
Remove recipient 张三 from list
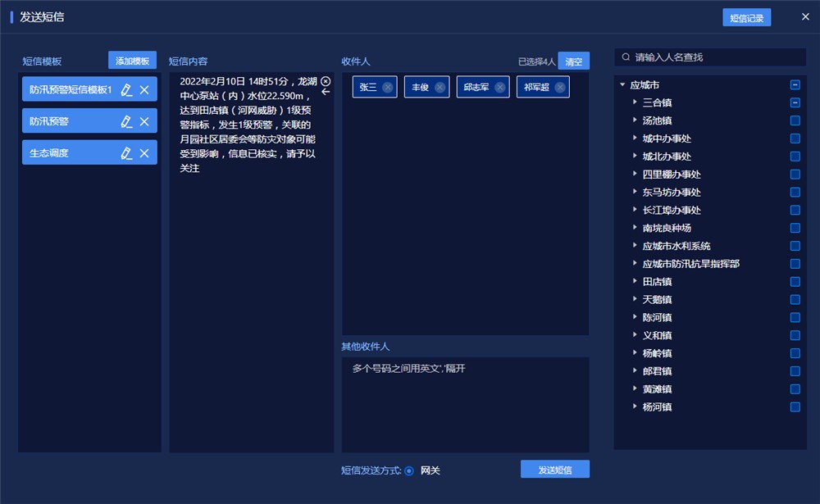(x=388, y=88)
